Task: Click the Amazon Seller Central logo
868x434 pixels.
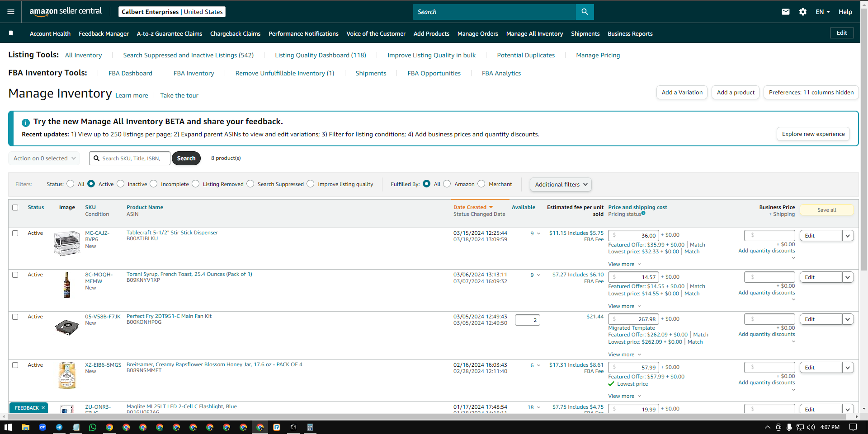Action: 66,12
